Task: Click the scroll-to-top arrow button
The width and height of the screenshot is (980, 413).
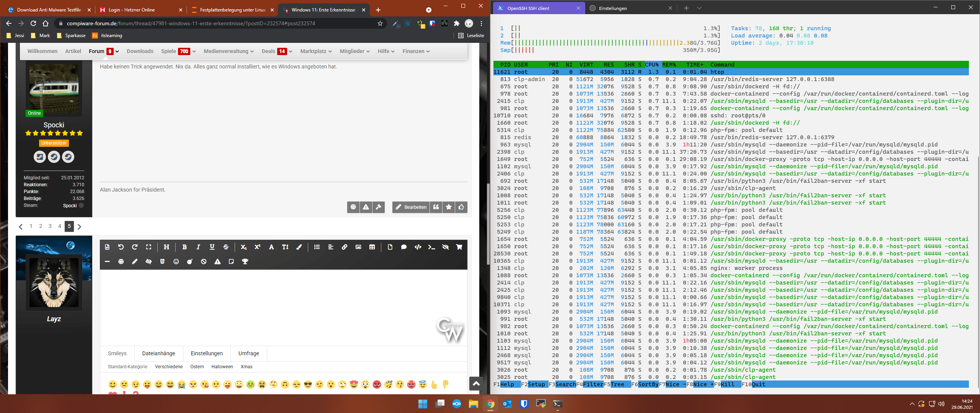Action: click(476, 383)
